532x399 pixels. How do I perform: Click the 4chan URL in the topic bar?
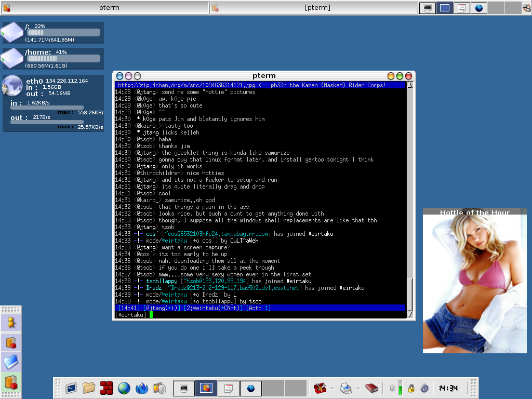187,85
